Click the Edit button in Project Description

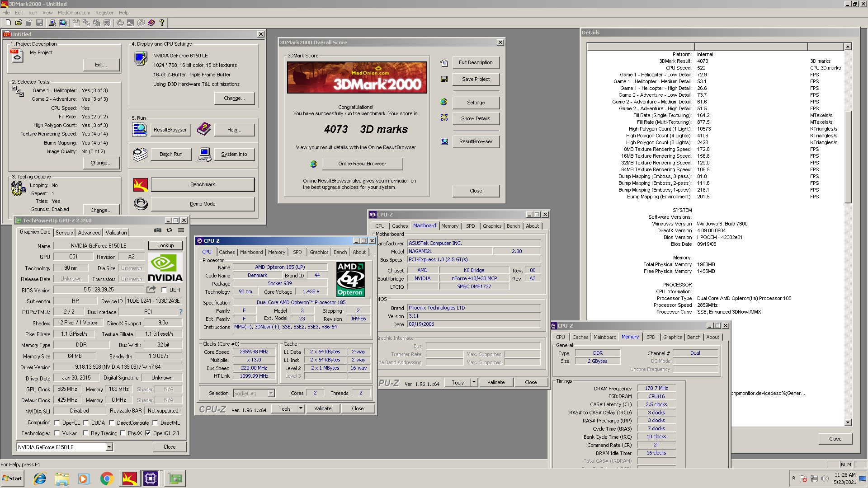[x=101, y=65]
